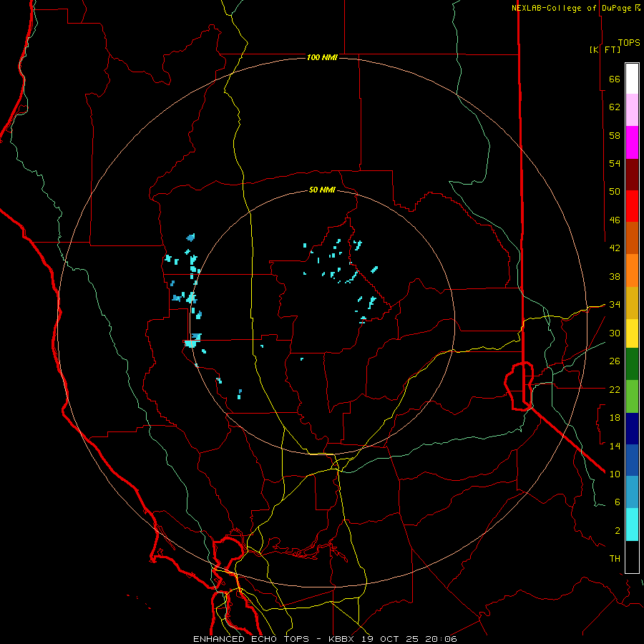Image resolution: width=644 pixels, height=644 pixels.
Task: Click the 62 value on the legend
Action: pyautogui.click(x=615, y=107)
